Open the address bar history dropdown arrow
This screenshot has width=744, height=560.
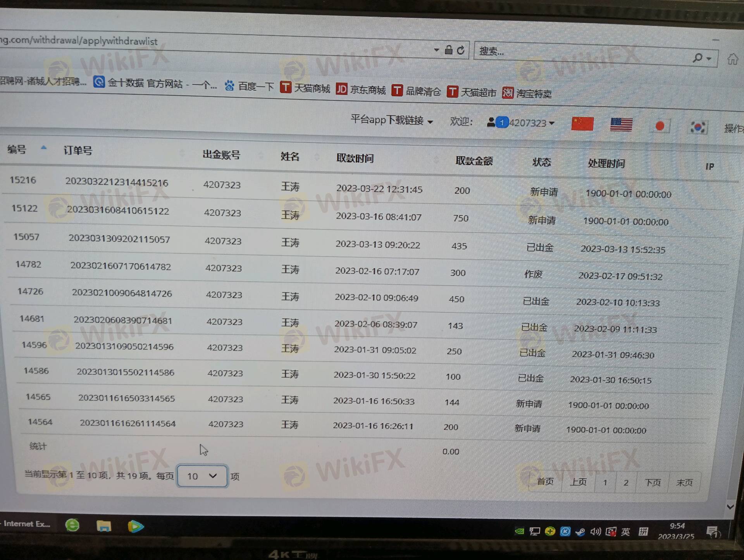coord(436,50)
